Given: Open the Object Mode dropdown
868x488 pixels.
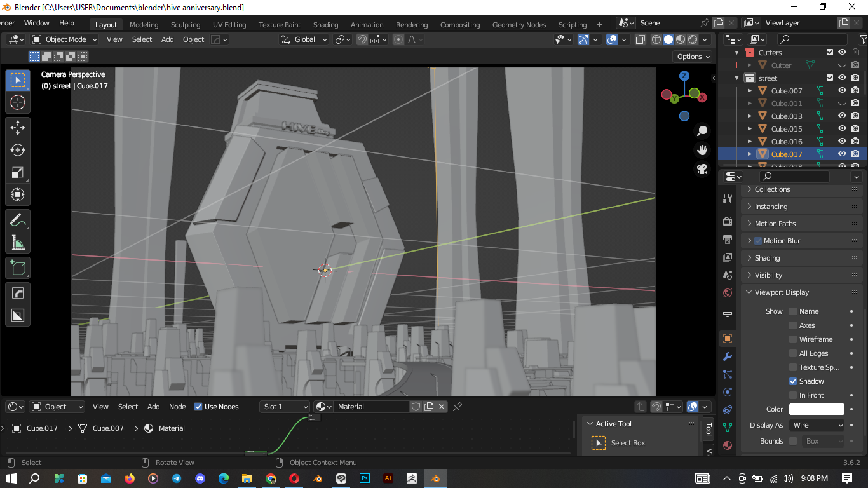Looking at the screenshot, I should pyautogui.click(x=65, y=39).
